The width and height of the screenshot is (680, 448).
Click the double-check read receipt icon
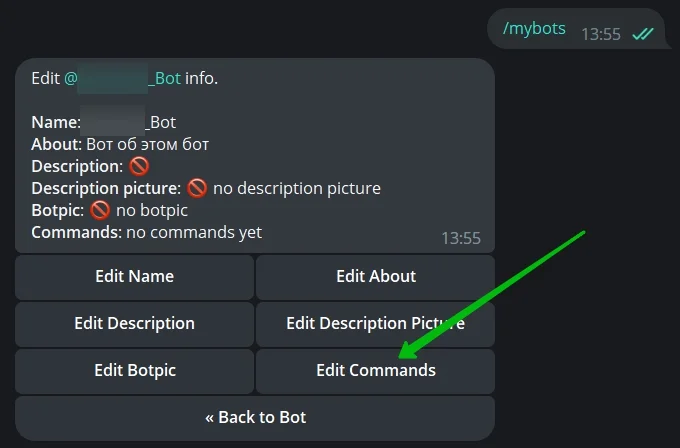coord(643,34)
